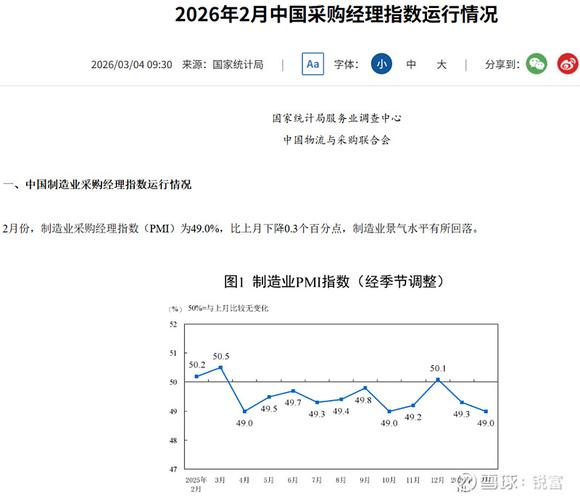Click the 50.2 data label
The height and width of the screenshot is (500, 580).
(197, 365)
